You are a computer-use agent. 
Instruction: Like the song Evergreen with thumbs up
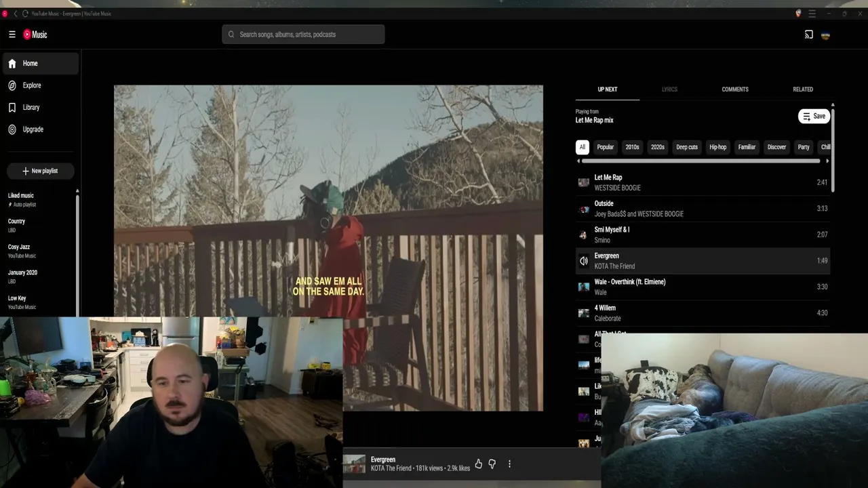click(x=479, y=464)
